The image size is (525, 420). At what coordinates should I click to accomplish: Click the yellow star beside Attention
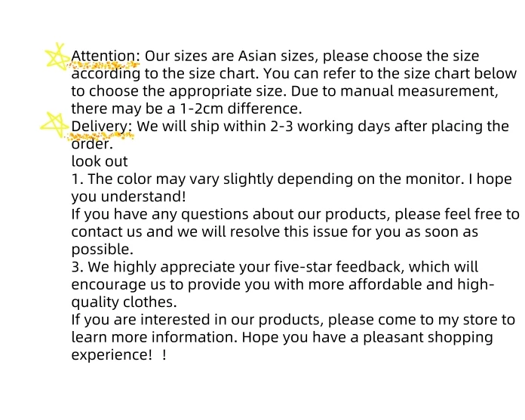point(57,57)
